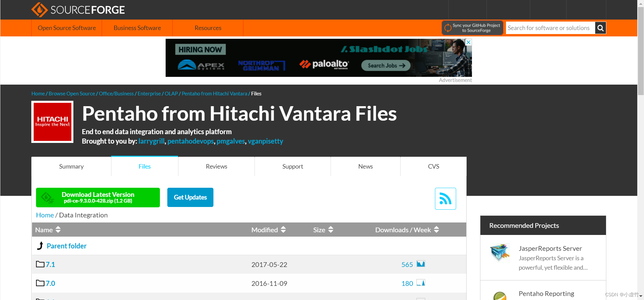
Task: Click the Slashdot Jobs advertisement banner
Action: tap(318, 58)
